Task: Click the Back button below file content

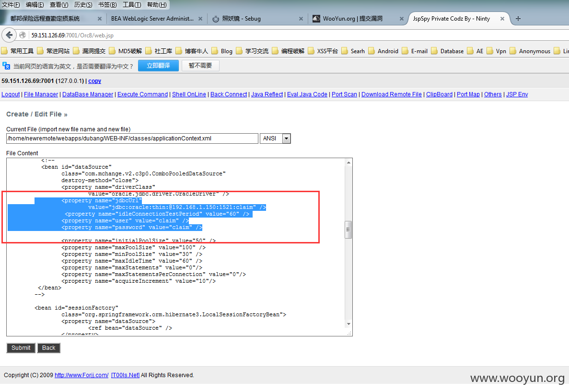Action: [48, 348]
